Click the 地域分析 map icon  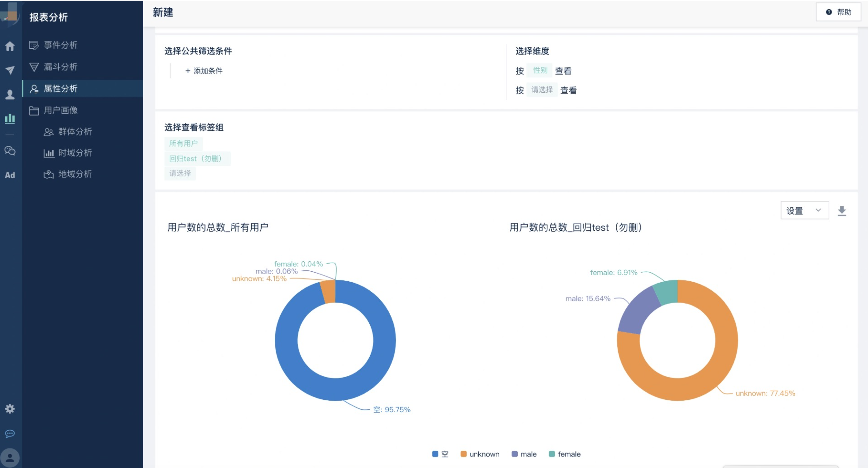49,174
